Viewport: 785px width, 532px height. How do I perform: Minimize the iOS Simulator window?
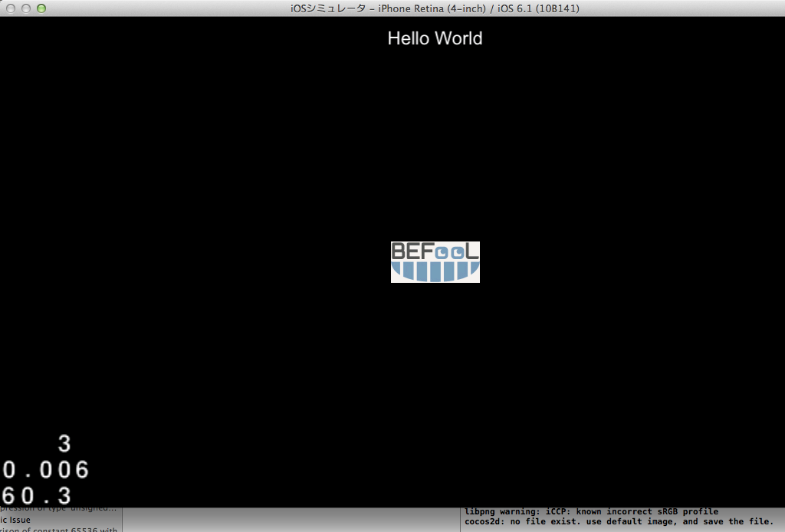(x=26, y=8)
